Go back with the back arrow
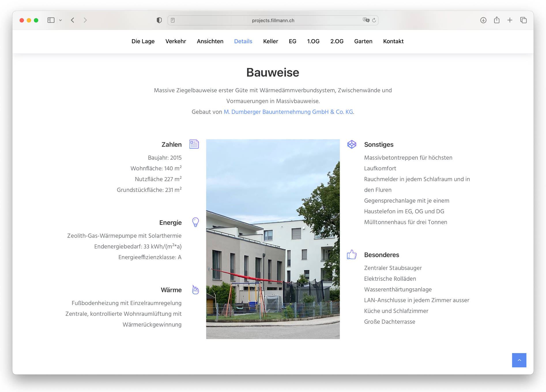 coord(73,20)
